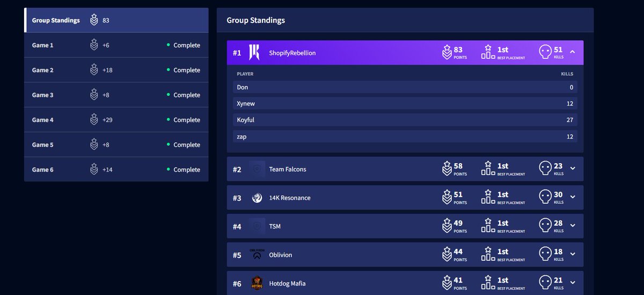The image size is (644, 295).
Task: Click the badge icon beside Game 5
Action: point(94,144)
